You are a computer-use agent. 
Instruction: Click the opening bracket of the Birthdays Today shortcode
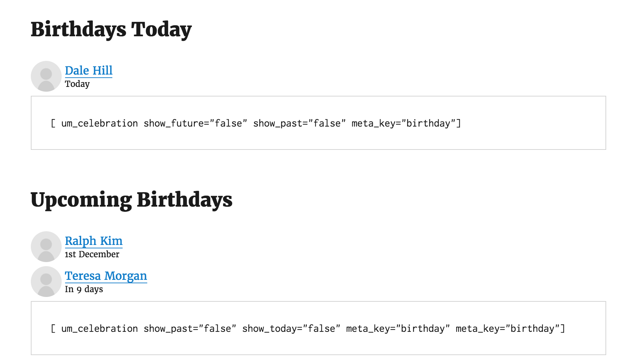(x=53, y=123)
